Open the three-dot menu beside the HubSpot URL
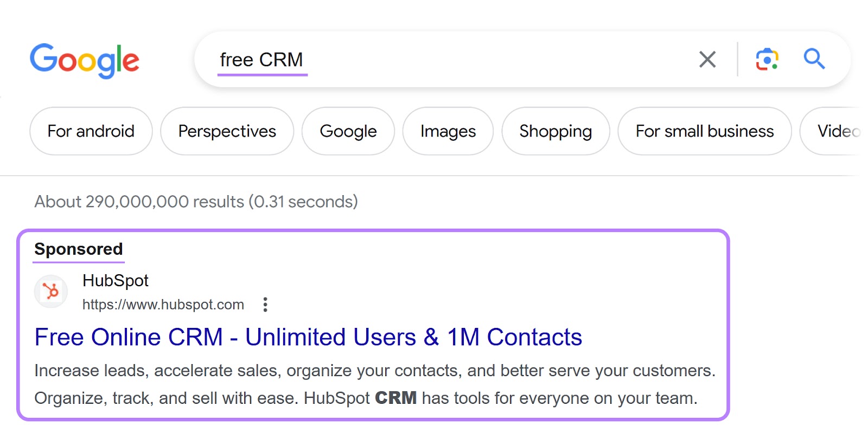This screenshot has width=868, height=439. 265,305
